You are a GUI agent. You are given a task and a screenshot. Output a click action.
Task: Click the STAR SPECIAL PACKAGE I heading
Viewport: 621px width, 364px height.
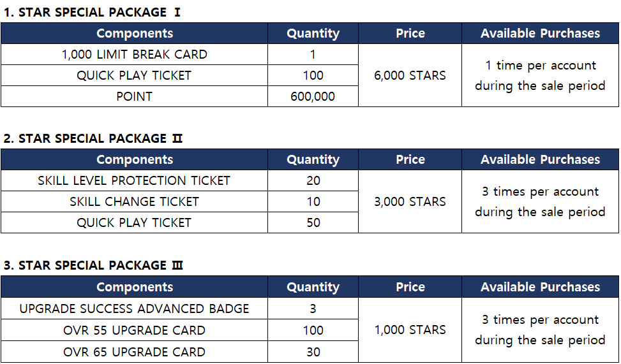pyautogui.click(x=94, y=12)
